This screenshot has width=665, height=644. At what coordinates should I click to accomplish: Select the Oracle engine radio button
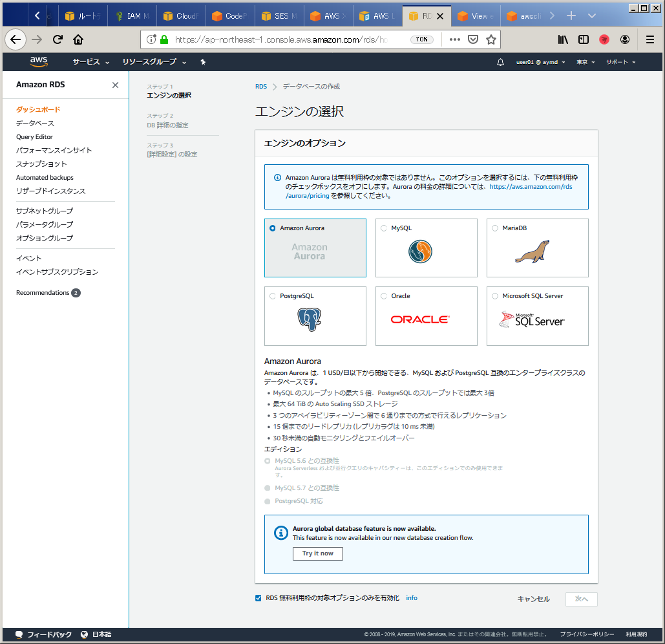(384, 296)
